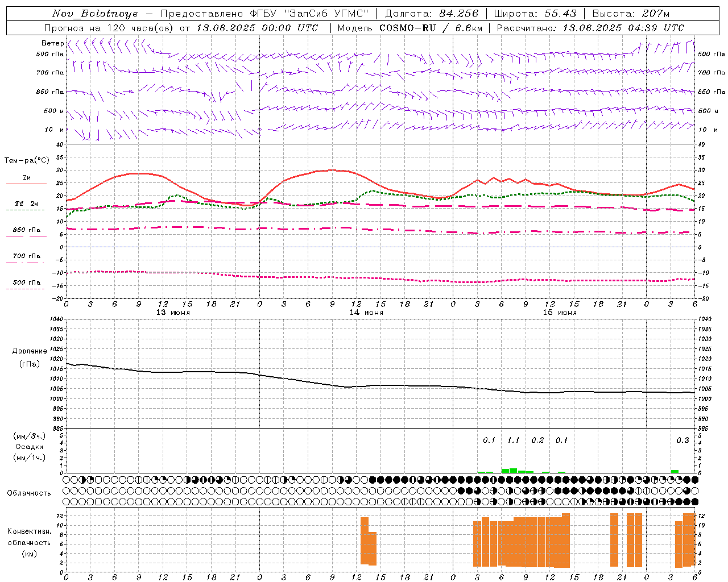This screenshot has height=582, width=728.
Task: Click the Облачность cloud cover label
Action: (x=29, y=493)
